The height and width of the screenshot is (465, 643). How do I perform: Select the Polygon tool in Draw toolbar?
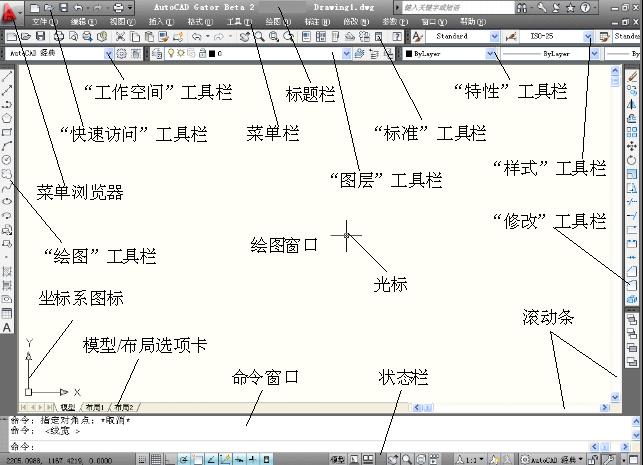coord(7,119)
